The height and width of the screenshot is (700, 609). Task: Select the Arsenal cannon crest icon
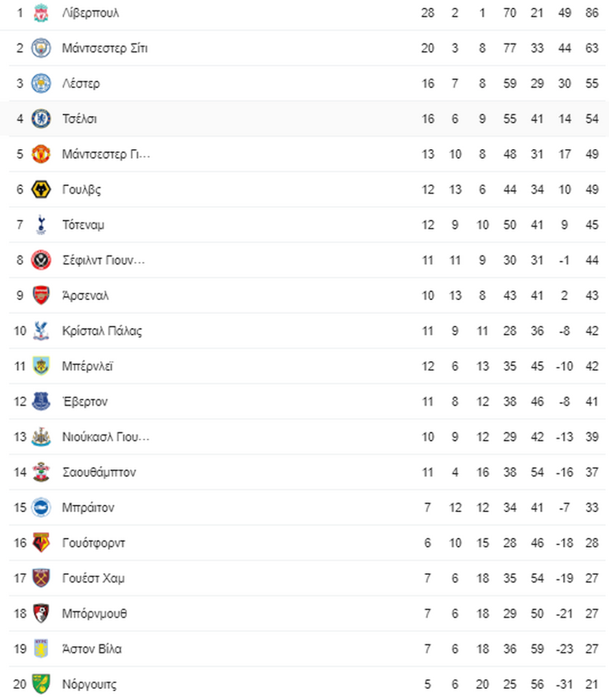coord(41,296)
